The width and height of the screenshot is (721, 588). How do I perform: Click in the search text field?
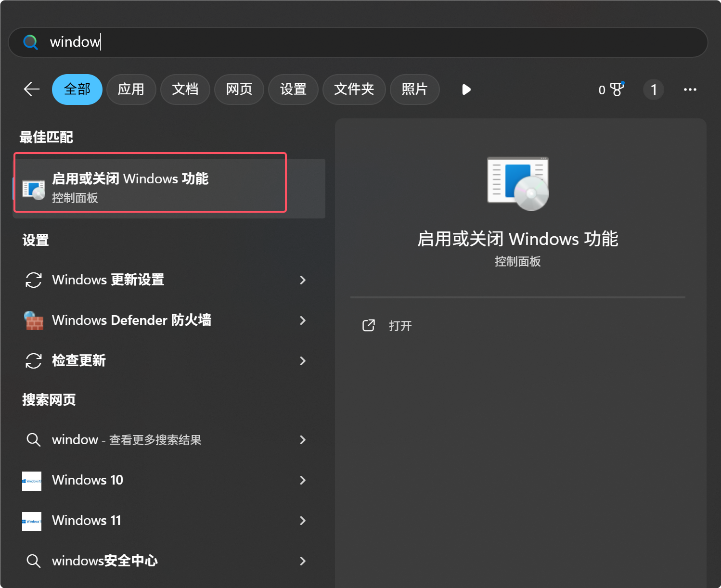358,42
